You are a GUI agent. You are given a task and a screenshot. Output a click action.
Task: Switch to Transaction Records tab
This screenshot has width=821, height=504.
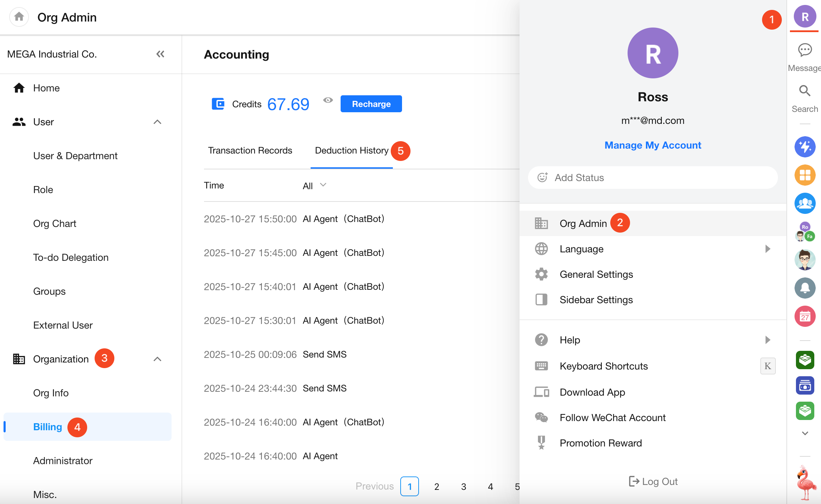point(250,151)
